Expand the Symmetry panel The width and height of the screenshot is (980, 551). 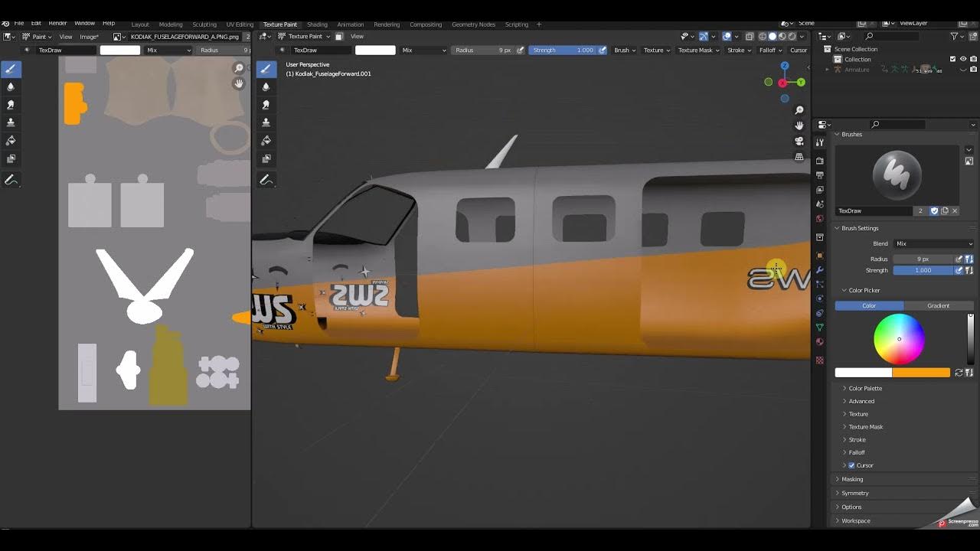(855, 493)
